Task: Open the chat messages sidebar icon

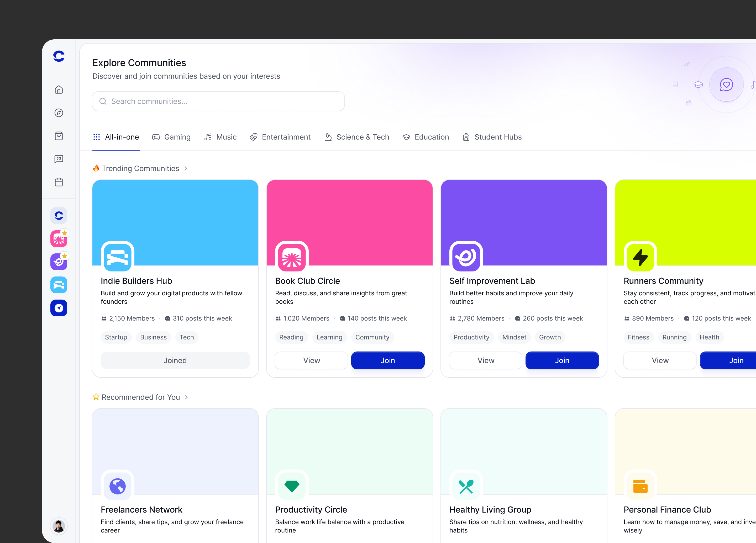Action: click(59, 159)
